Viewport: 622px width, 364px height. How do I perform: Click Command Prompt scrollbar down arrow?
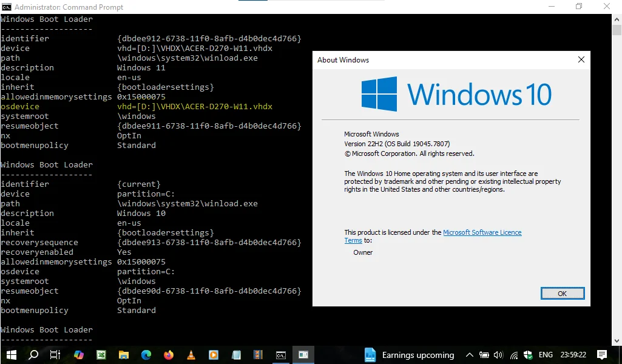617,340
